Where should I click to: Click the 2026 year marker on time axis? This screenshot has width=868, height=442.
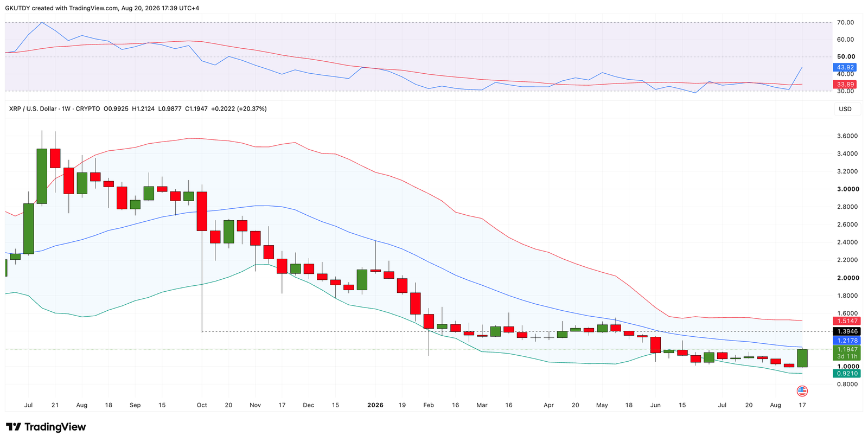coord(375,405)
